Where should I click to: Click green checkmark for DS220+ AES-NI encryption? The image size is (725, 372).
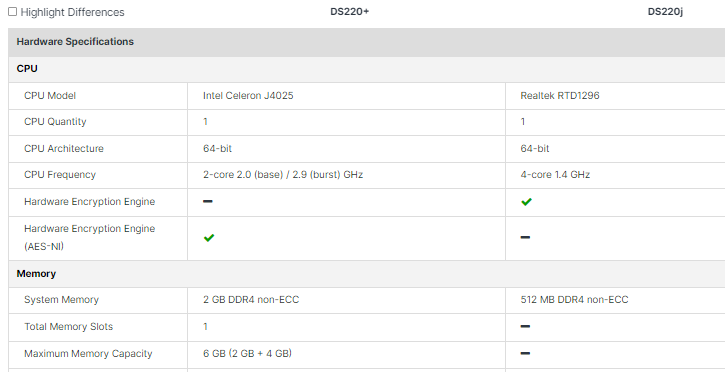click(x=209, y=238)
